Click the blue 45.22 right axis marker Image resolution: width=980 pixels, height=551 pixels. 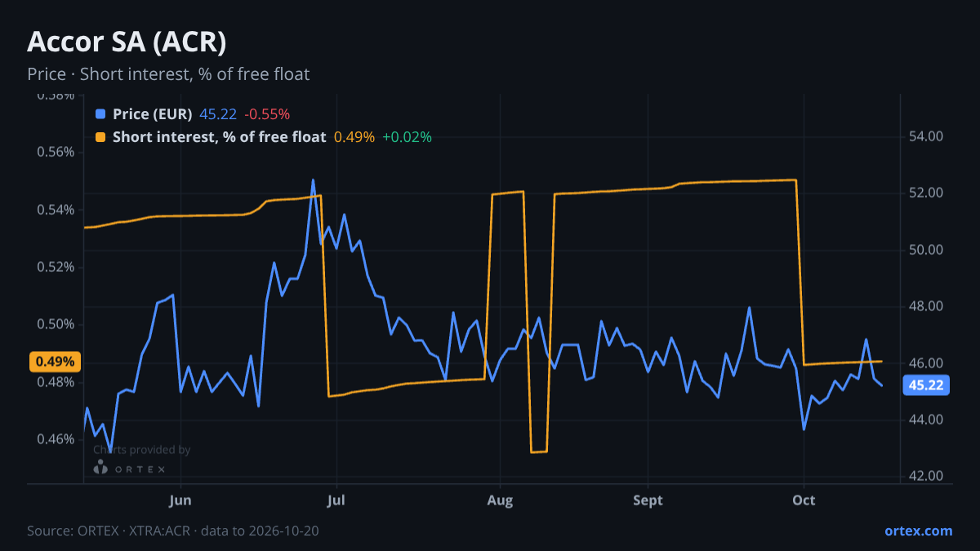(x=926, y=385)
